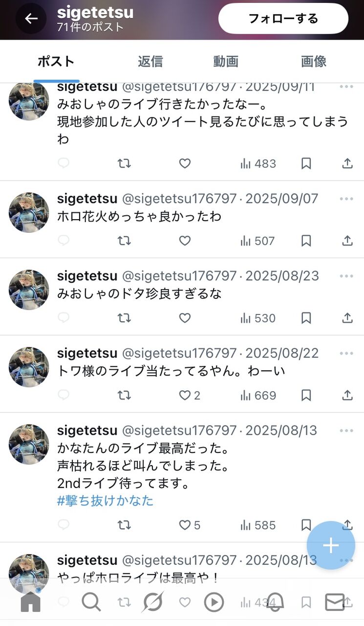Open Grok from the bottom navigation
364x626 pixels.
[152, 603]
